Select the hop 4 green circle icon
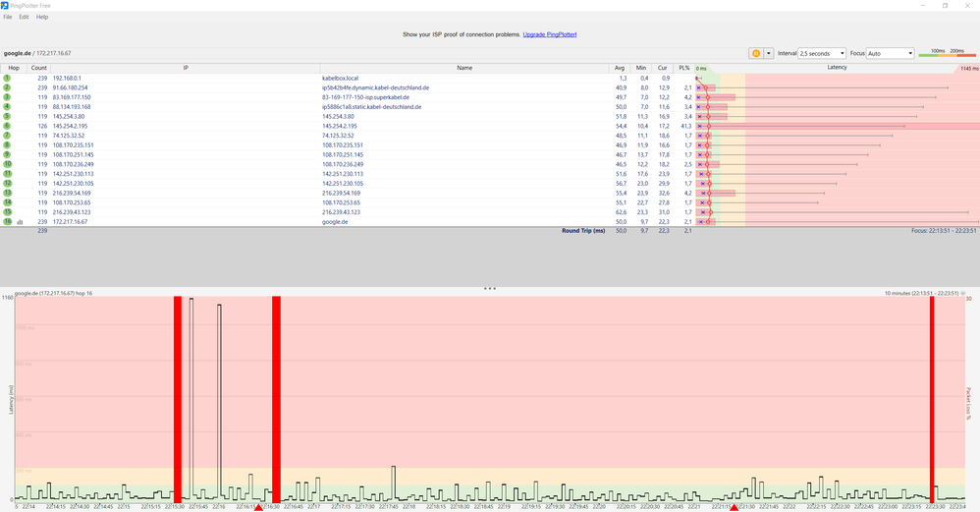Viewport: 980px width, 512px height. (x=7, y=107)
